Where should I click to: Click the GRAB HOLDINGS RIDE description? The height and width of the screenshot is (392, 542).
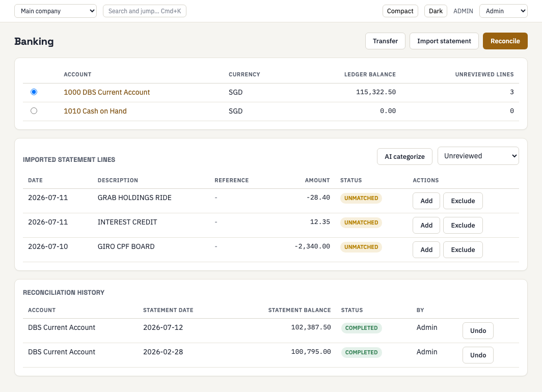pyautogui.click(x=134, y=198)
